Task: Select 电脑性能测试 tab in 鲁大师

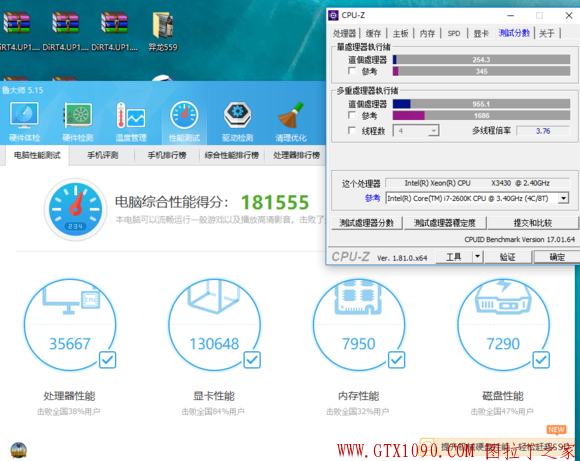Action: coord(37,155)
